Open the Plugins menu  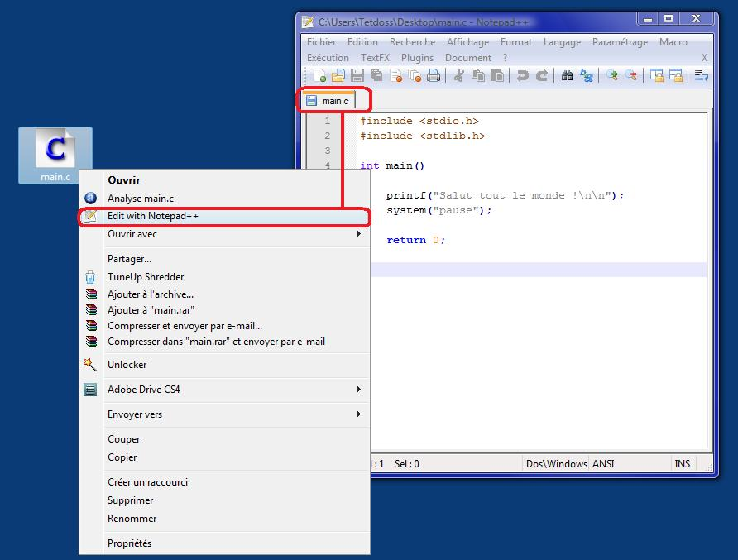(418, 57)
